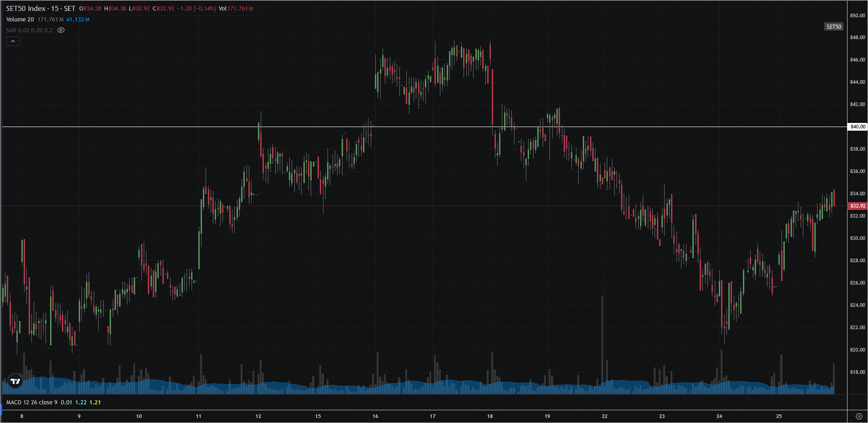Click the date label 25 on time axis
The height and width of the screenshot is (423, 868).
point(779,416)
